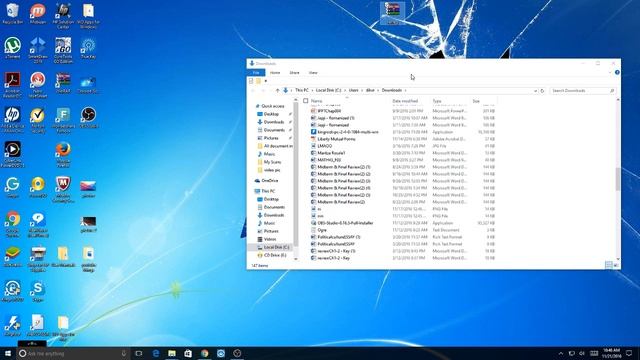Viewport: 640px width, 360px height.
Task: Select the WinRAR archive icon near the desktop's top center
Action: pyautogui.click(x=392, y=13)
